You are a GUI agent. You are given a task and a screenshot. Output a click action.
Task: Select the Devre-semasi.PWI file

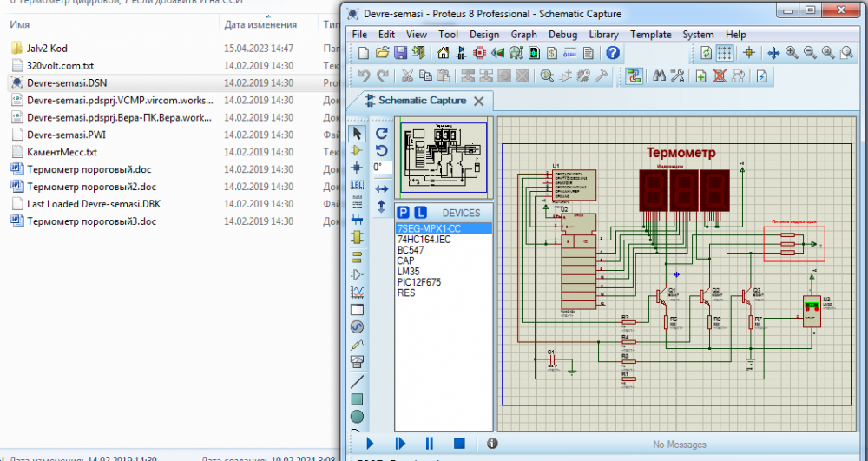[x=66, y=135]
